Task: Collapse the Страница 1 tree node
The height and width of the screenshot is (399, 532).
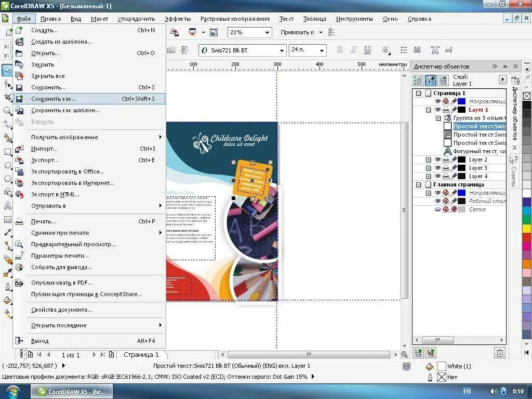Action: click(x=418, y=93)
